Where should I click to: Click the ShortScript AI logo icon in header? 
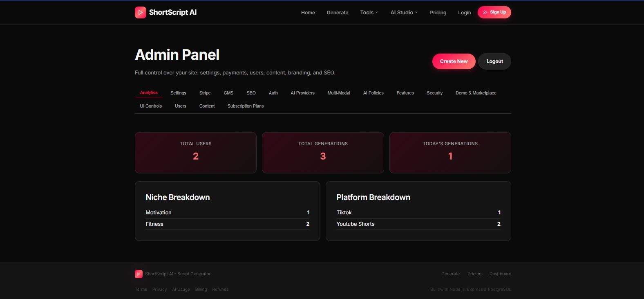[x=140, y=12]
